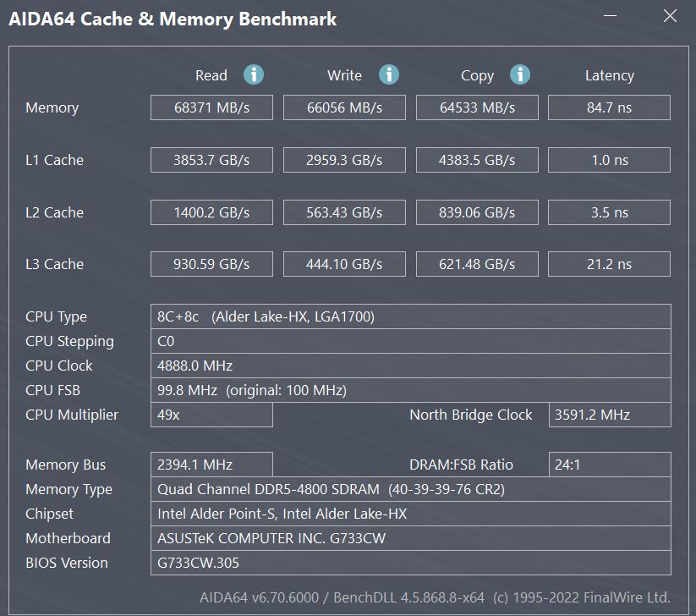Click the Memory Copy 64533 MB/s field

477,107
